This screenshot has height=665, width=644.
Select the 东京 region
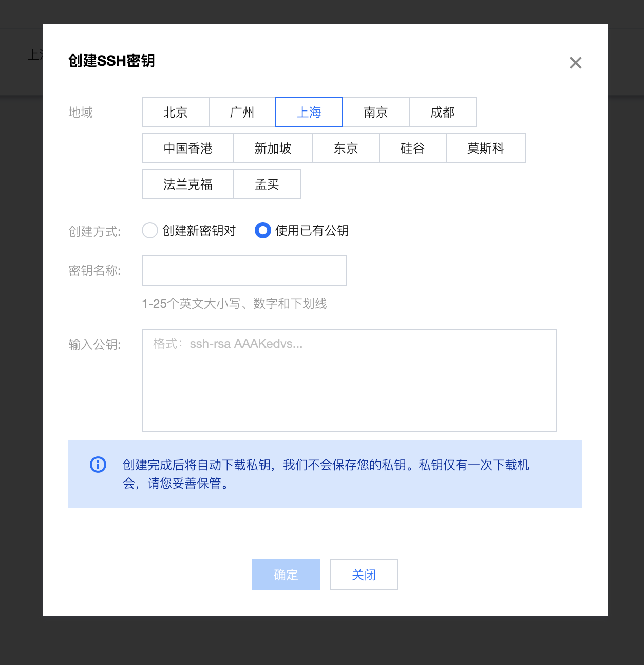point(346,148)
